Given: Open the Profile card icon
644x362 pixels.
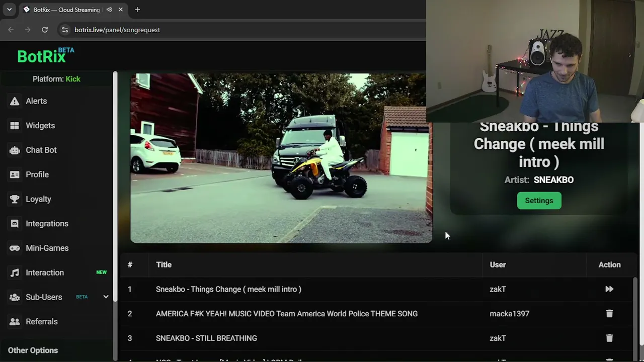Looking at the screenshot, I should click(x=15, y=174).
